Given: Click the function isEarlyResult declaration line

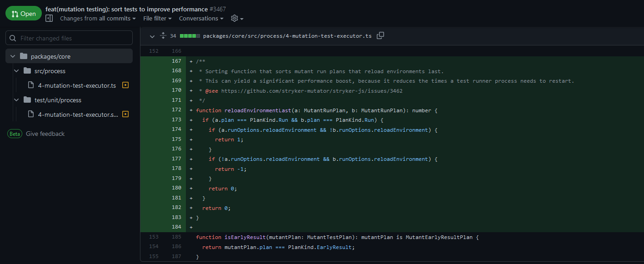Looking at the screenshot, I should [x=338, y=237].
